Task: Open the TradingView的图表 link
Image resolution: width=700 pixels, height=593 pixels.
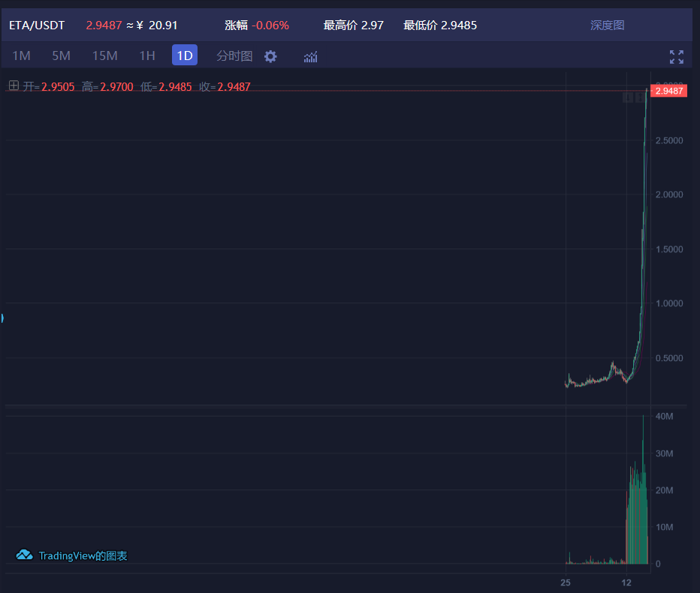Action: pyautogui.click(x=83, y=555)
